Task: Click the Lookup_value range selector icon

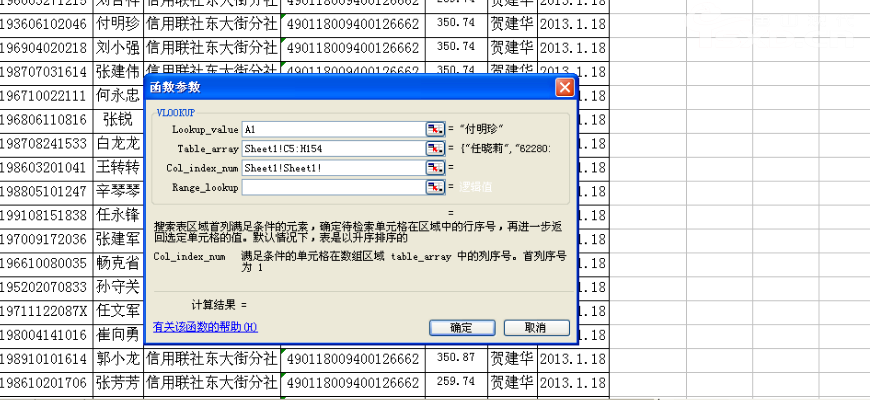Action: [x=434, y=129]
